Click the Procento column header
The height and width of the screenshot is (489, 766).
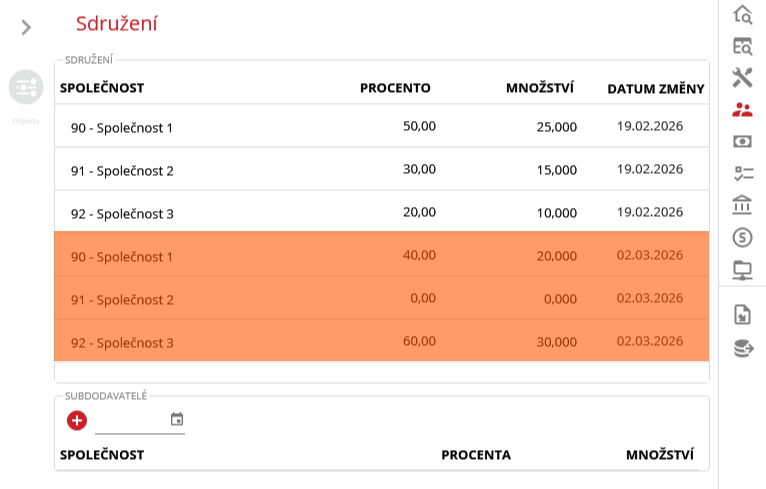click(x=395, y=87)
